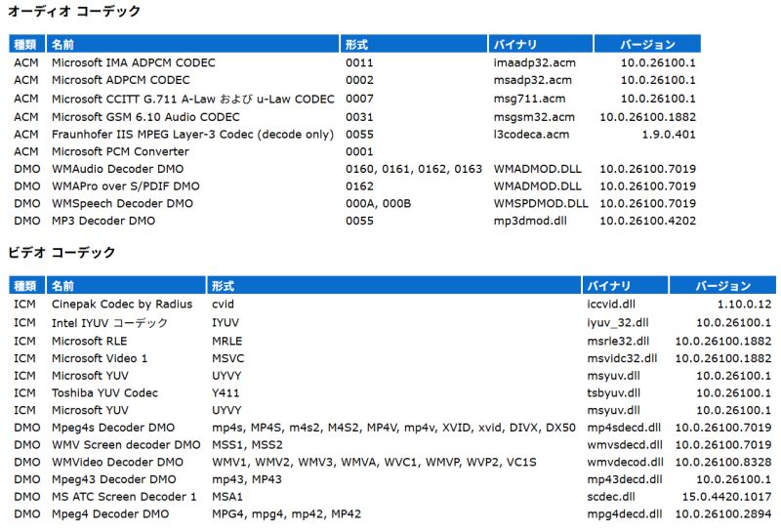Image resolution: width=781 pixels, height=532 pixels.
Task: Select the IYUV format cell
Action: pyautogui.click(x=226, y=323)
